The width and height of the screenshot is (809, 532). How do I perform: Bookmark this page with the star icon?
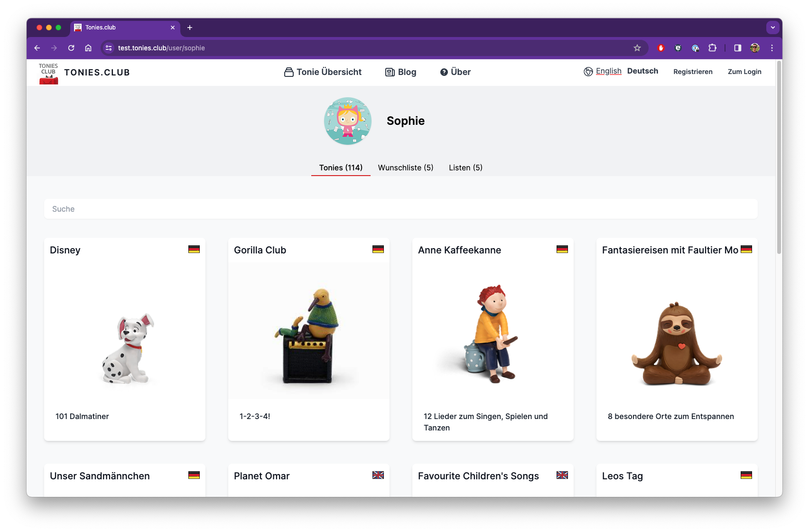point(637,48)
